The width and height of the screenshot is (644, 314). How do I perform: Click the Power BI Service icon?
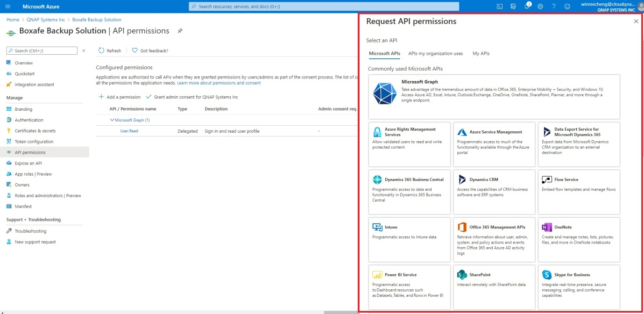point(377,275)
